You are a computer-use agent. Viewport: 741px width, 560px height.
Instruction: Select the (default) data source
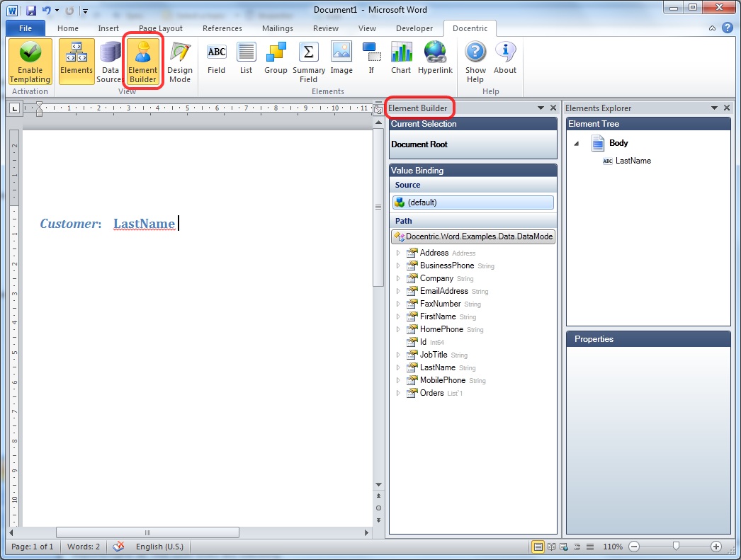tap(473, 202)
